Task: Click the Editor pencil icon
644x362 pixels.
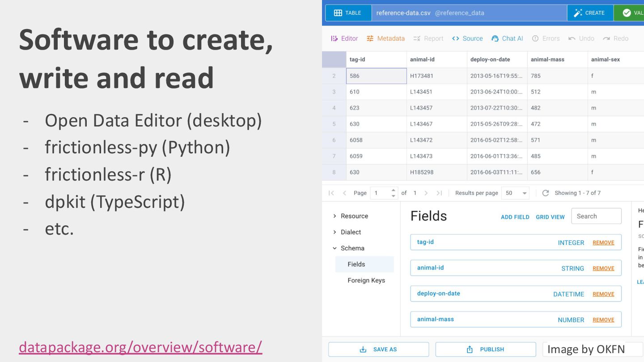Action: pyautogui.click(x=334, y=38)
